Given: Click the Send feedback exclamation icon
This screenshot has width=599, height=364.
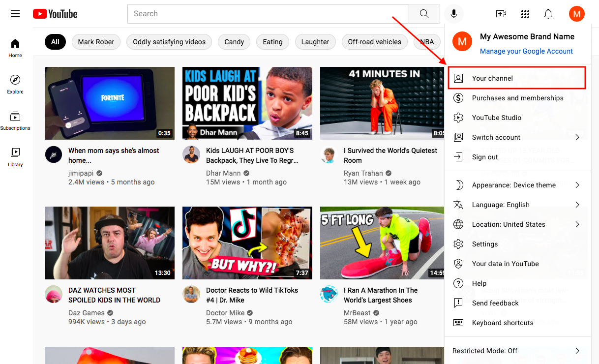Looking at the screenshot, I should 458,303.
